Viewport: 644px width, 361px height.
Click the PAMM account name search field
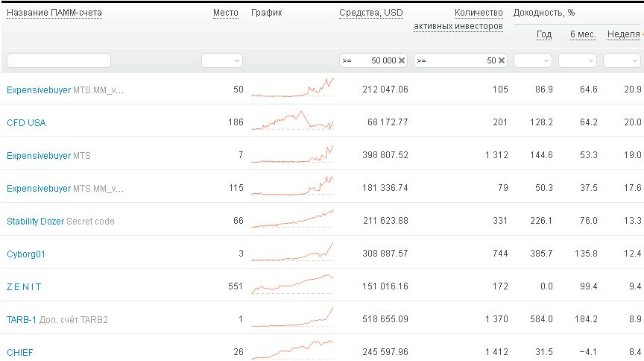click(x=58, y=60)
